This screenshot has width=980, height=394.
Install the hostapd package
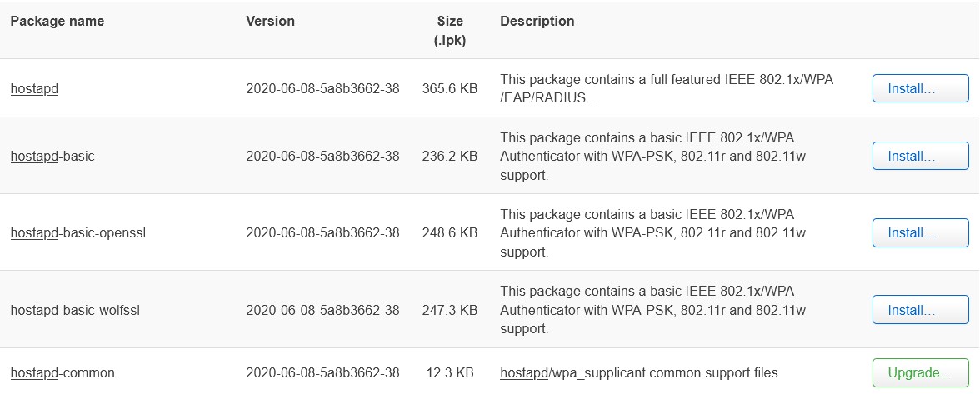pyautogui.click(x=921, y=88)
